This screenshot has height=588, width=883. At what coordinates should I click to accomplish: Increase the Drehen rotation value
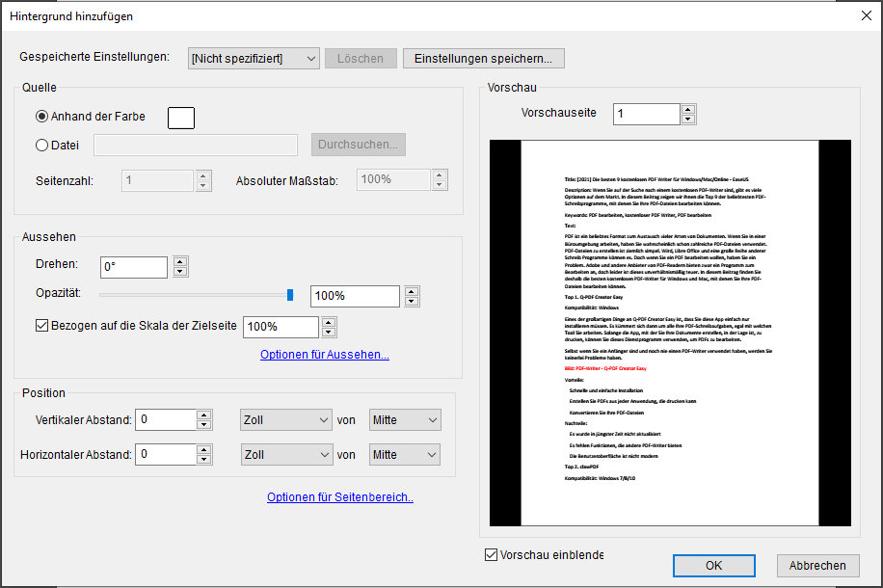click(180, 262)
